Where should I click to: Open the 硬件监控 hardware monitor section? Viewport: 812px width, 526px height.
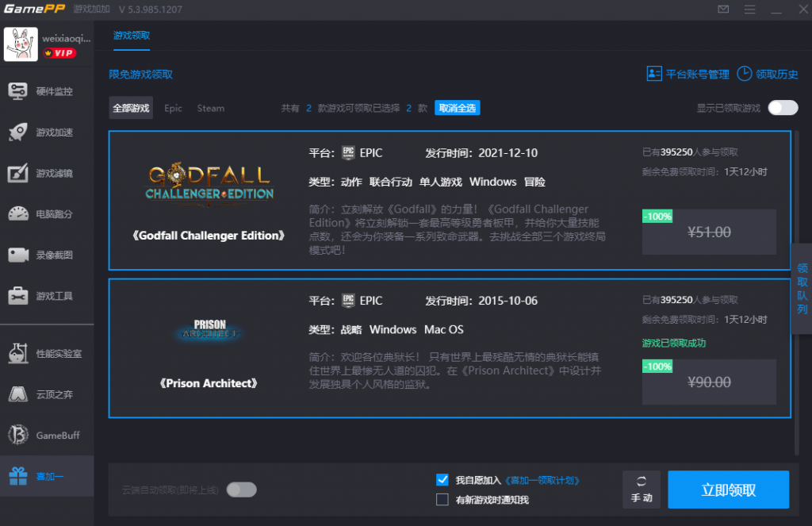(47, 91)
